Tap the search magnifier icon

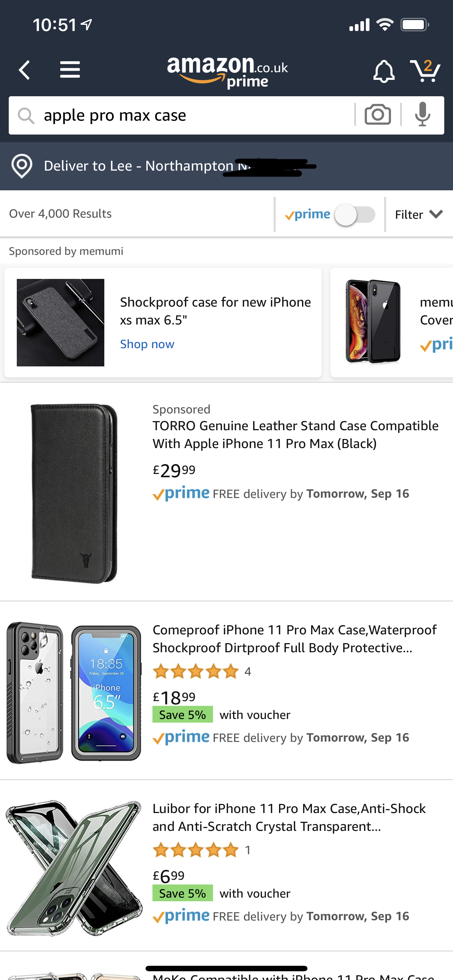click(26, 115)
